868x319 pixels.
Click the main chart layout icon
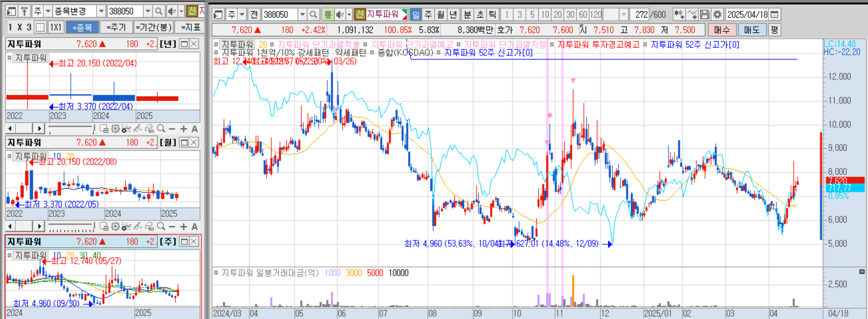pos(218,15)
